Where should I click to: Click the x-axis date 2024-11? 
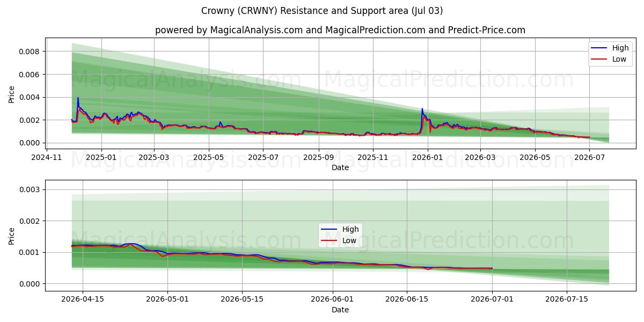point(47,157)
